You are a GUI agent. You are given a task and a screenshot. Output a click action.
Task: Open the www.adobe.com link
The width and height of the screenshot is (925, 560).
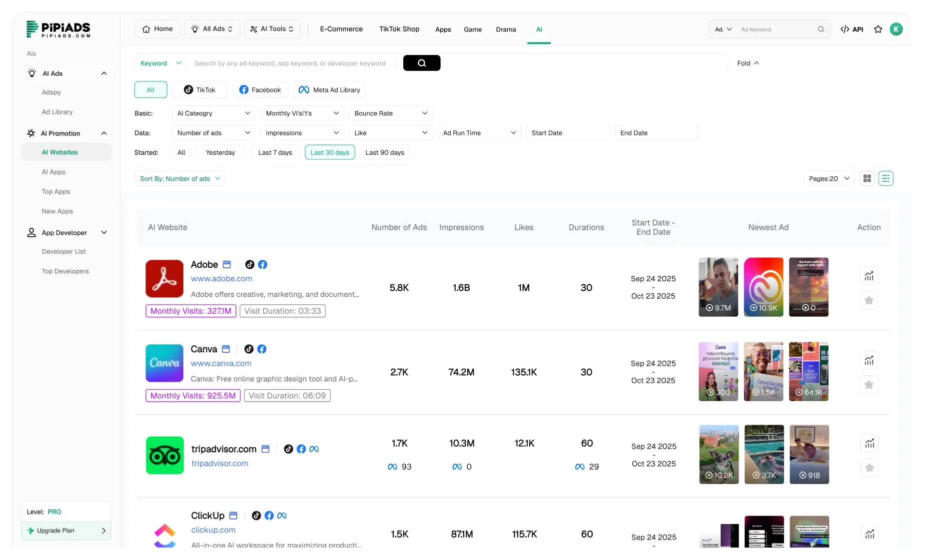[x=221, y=278]
